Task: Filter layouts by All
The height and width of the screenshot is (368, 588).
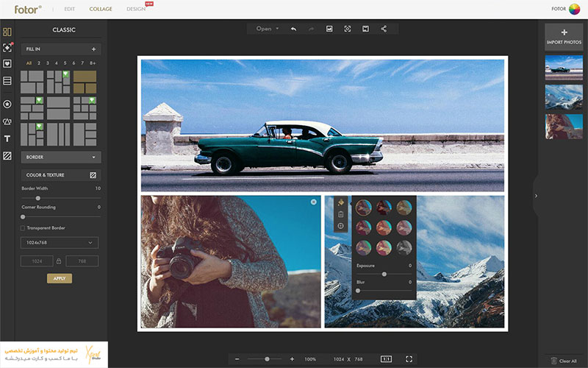Action: pyautogui.click(x=29, y=63)
